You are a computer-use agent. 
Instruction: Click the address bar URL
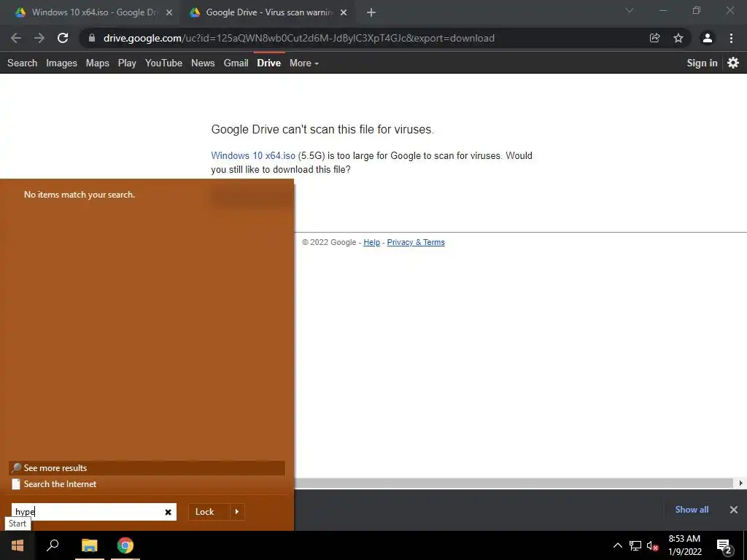point(298,38)
